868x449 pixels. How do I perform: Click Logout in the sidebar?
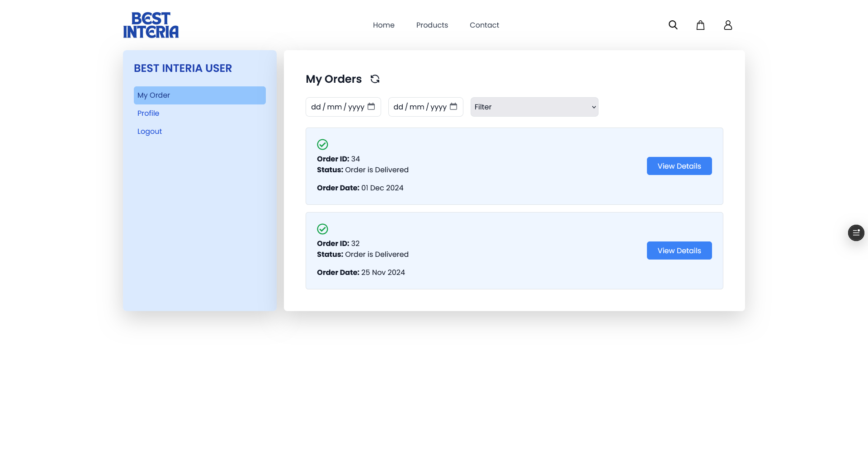(150, 132)
